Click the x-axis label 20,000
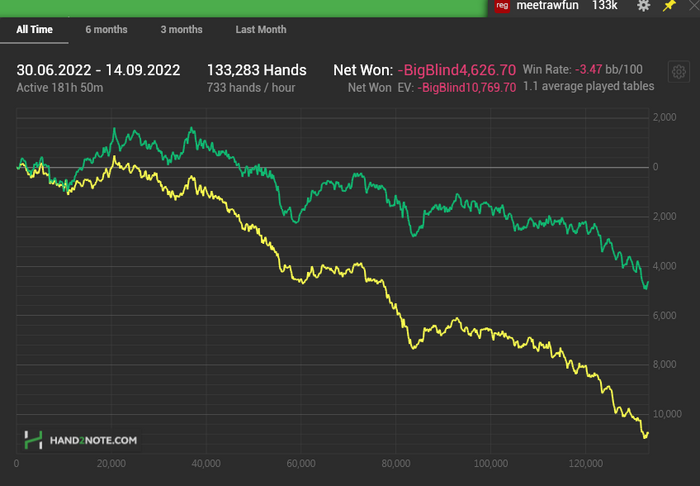Viewport: 700px width, 486px height. tap(111, 464)
